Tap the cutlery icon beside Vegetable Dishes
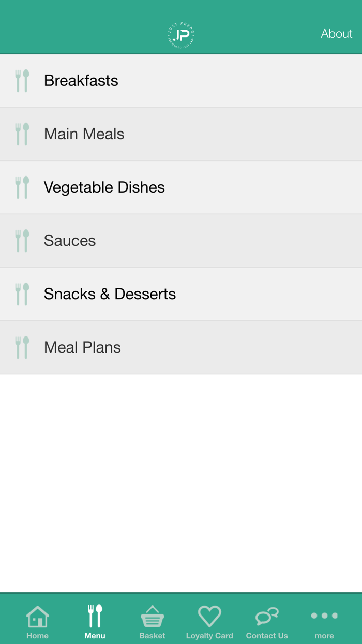 22,187
